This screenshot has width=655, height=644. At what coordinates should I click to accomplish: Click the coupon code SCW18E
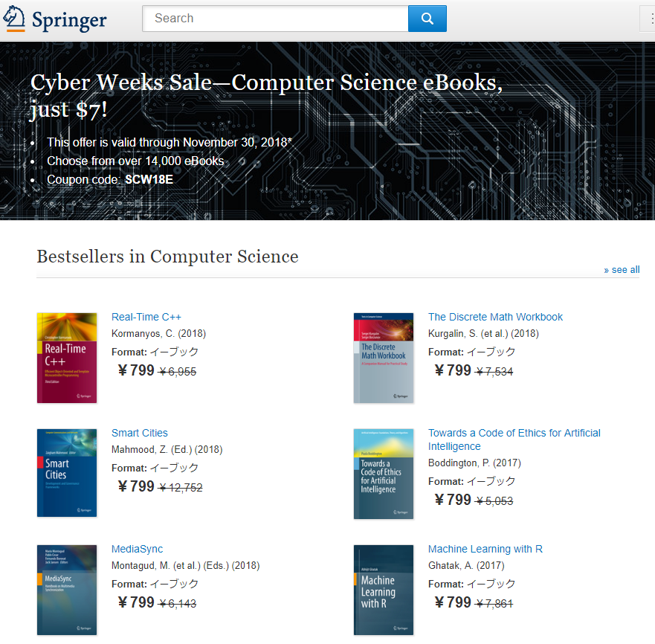coord(149,180)
